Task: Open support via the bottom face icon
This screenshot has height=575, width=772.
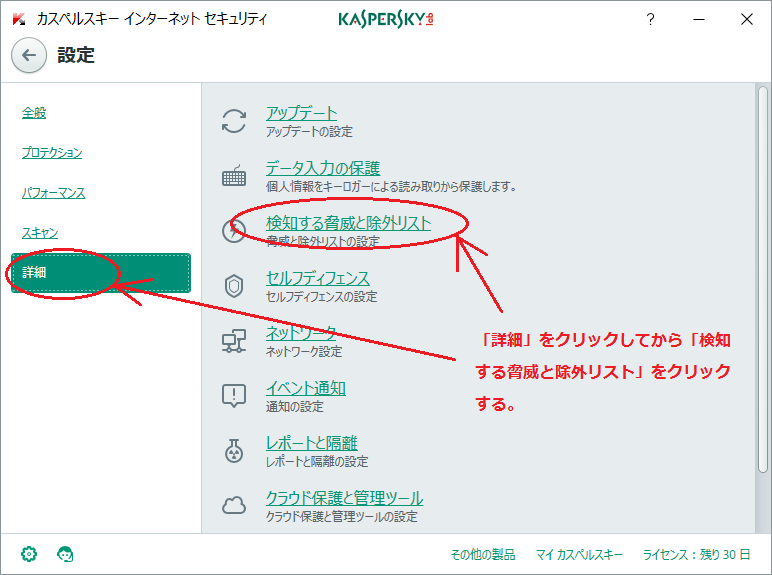Action: click(x=66, y=553)
